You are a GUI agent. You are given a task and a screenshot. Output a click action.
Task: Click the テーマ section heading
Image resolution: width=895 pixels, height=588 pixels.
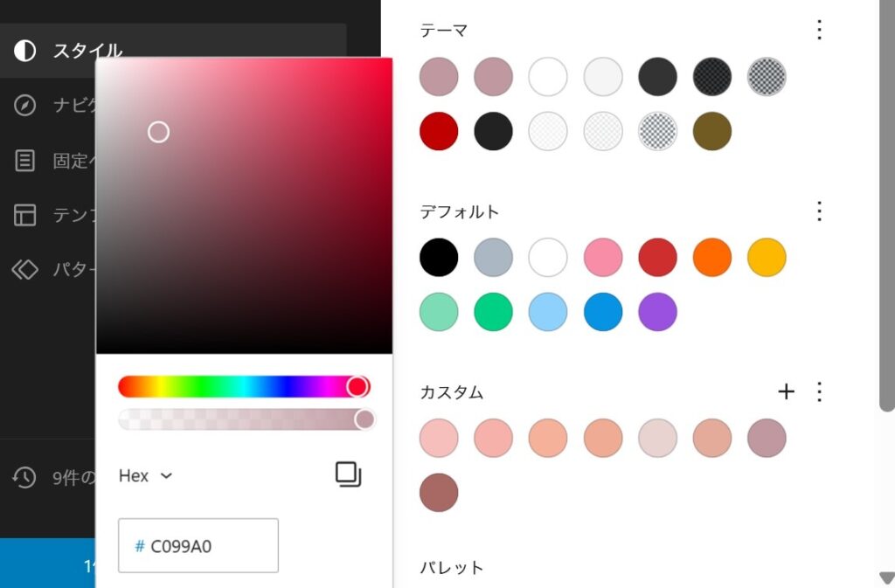(444, 30)
